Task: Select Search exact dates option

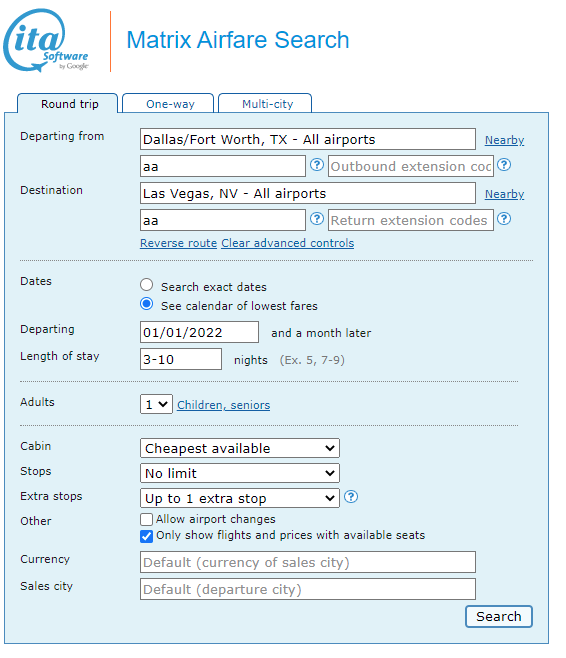Action: point(146,285)
